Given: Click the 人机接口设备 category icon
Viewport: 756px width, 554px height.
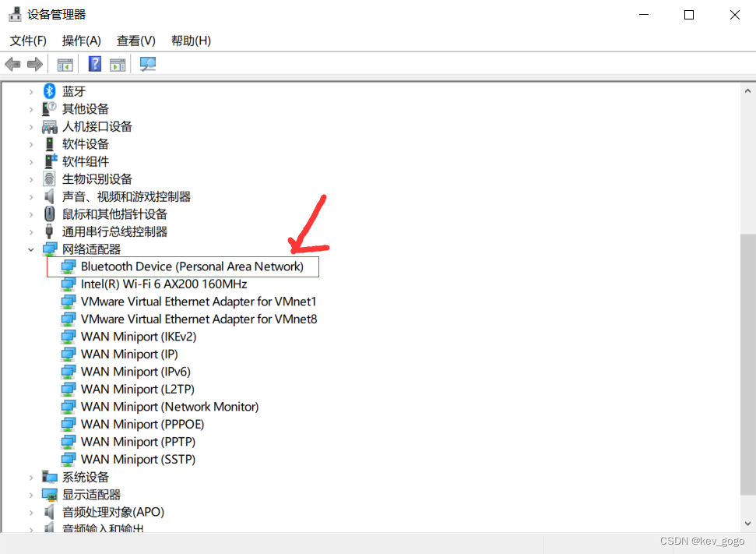Looking at the screenshot, I should 49,126.
